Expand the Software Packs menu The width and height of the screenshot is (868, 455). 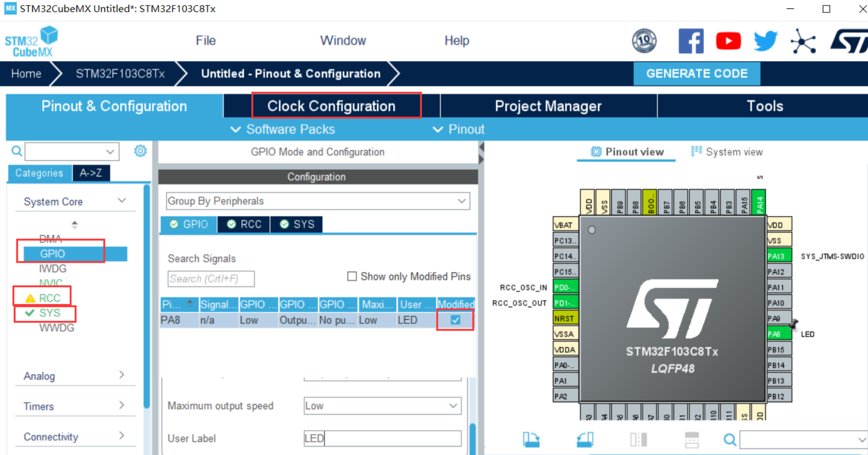(283, 129)
